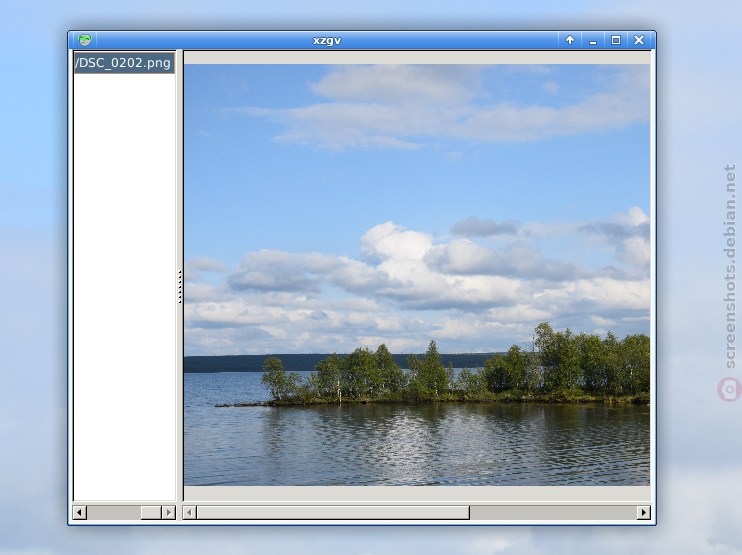
Task: Click the file list horizontal scrollbar thumb
Action: [151, 512]
